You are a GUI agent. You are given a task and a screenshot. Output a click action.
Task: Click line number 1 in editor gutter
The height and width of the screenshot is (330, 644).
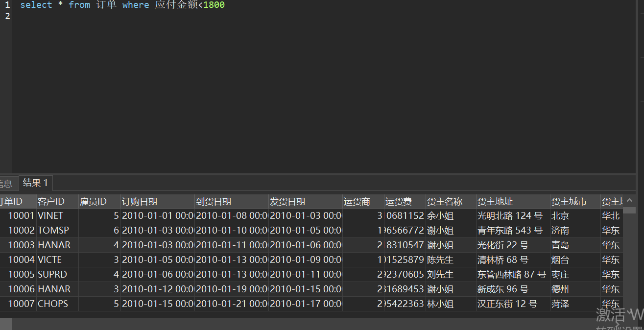(x=7, y=5)
